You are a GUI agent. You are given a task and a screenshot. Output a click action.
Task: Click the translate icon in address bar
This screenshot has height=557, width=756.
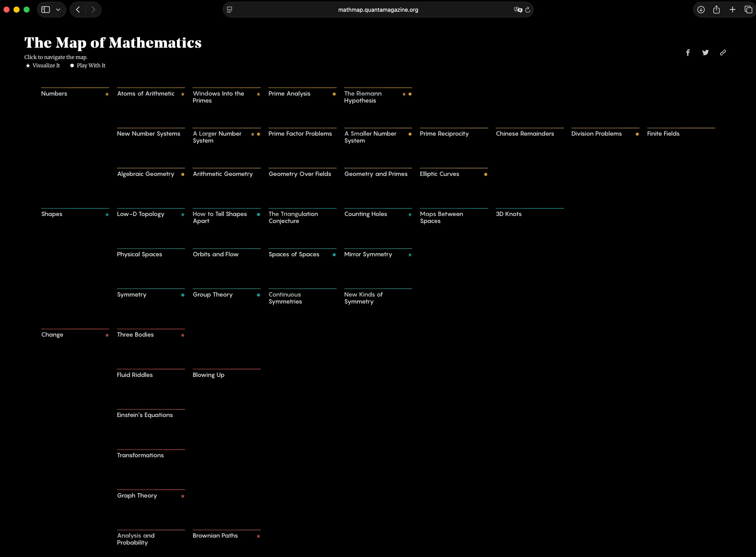pos(518,10)
